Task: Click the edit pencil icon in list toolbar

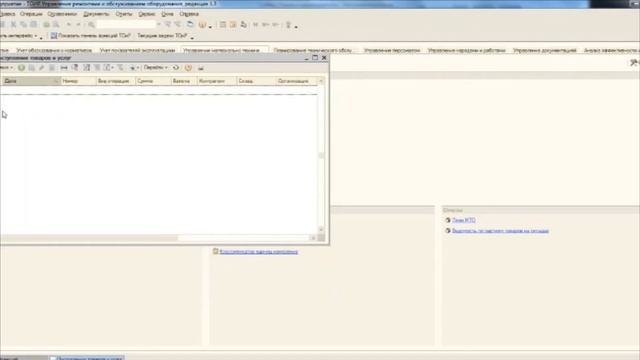Action: (42, 68)
